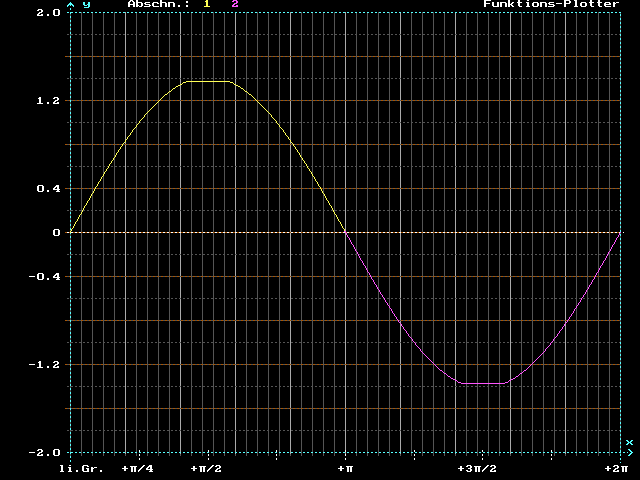Screen dimensions: 640x480
Task: Click the 2.0 y-axis label
Action: [x=49, y=13]
